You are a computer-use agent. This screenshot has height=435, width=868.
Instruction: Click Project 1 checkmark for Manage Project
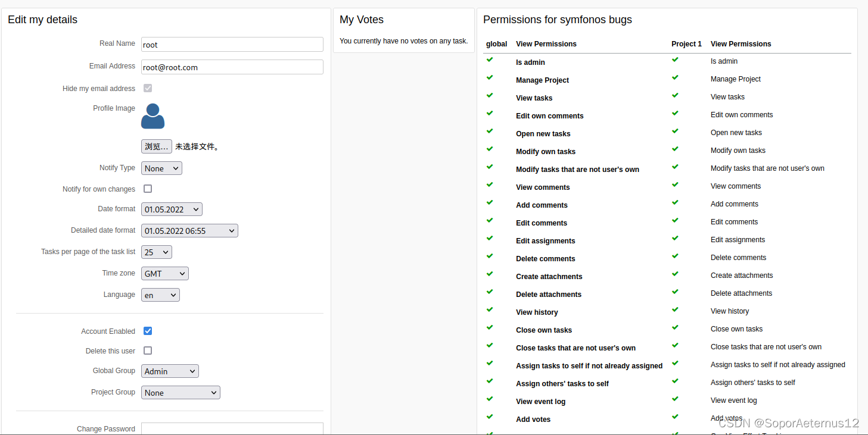pyautogui.click(x=675, y=77)
